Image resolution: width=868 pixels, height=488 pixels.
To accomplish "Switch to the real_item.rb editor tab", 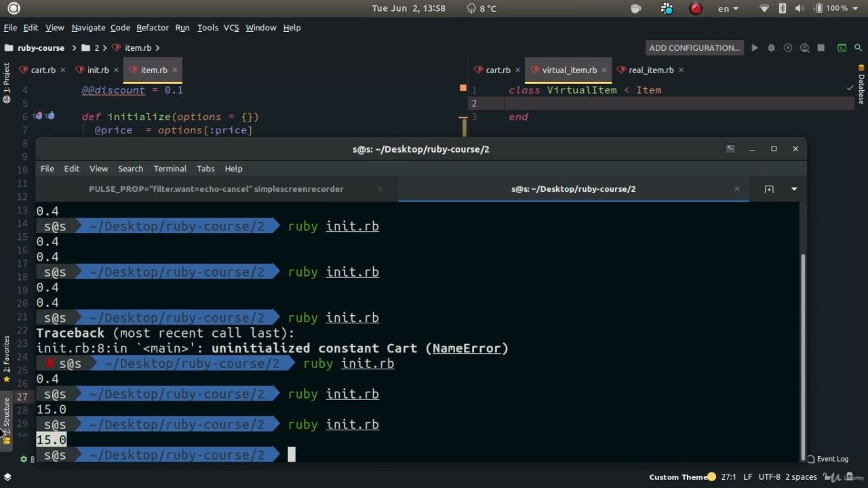I will point(651,70).
